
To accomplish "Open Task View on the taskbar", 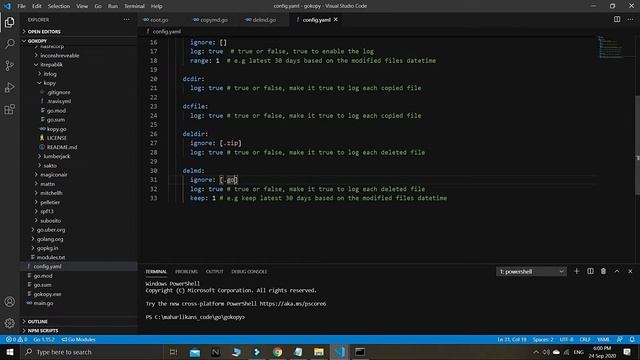I will 173,352.
